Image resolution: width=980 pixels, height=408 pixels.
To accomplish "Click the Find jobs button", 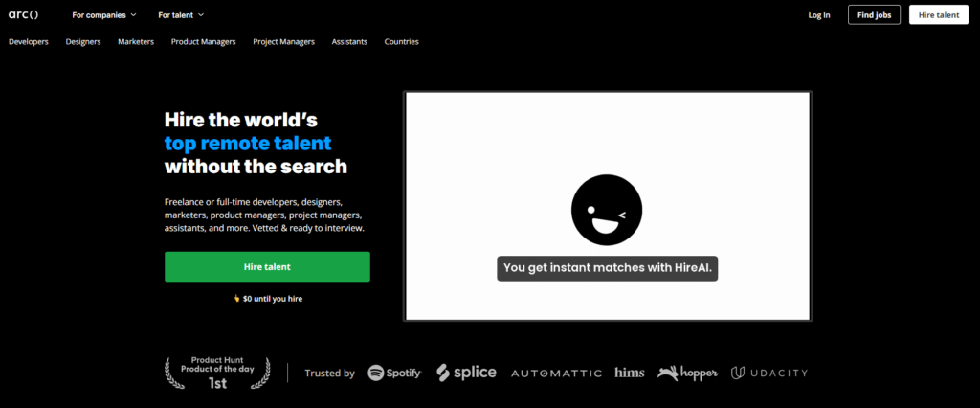I will click(x=874, y=15).
